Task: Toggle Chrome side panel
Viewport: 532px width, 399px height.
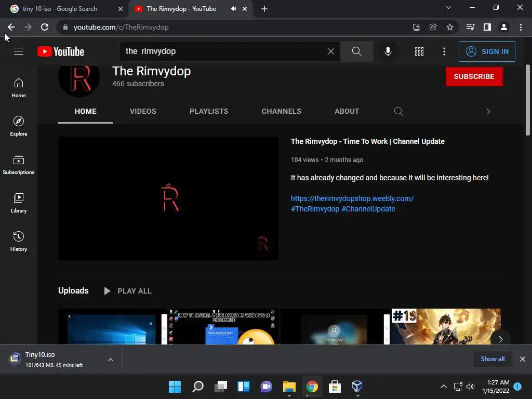Action: [487, 27]
